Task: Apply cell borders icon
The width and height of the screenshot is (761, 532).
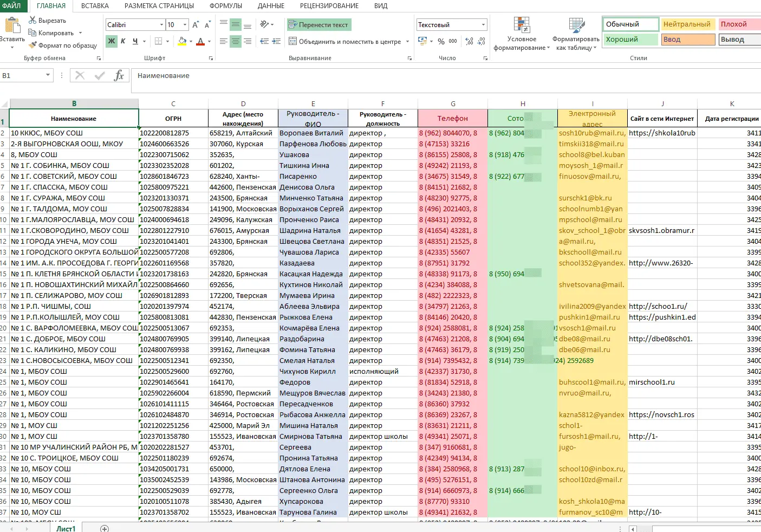Action: [x=158, y=41]
